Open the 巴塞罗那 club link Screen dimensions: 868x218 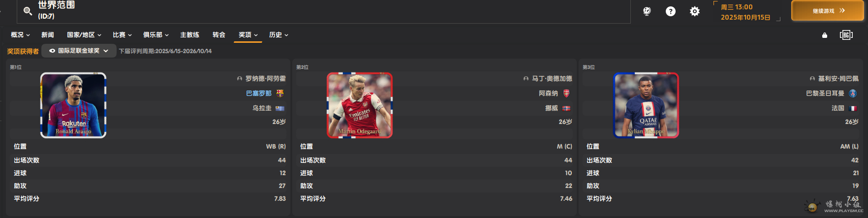[259, 93]
